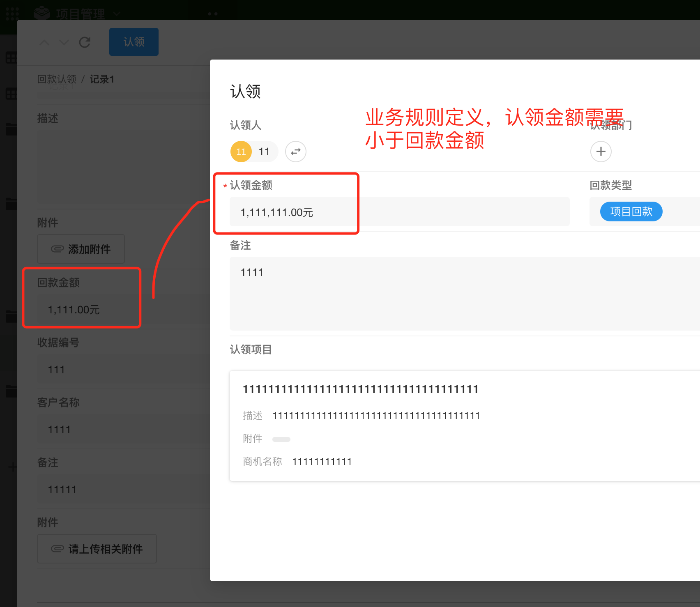Edit the 认领金额 amount field
The height and width of the screenshot is (607, 700).
[398, 212]
